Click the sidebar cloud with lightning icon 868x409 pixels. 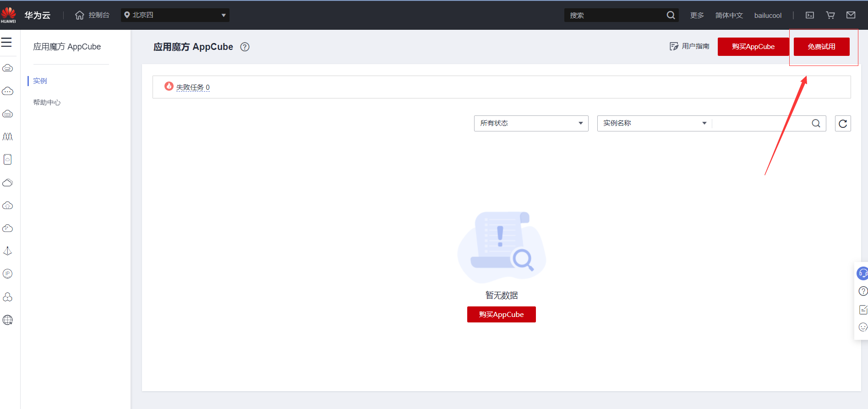8,228
